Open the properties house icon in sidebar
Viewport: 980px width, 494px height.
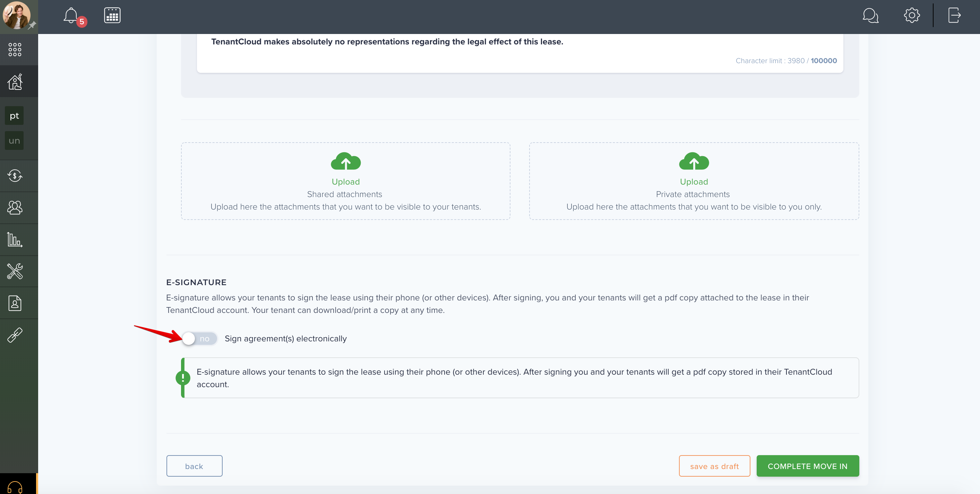pyautogui.click(x=15, y=82)
